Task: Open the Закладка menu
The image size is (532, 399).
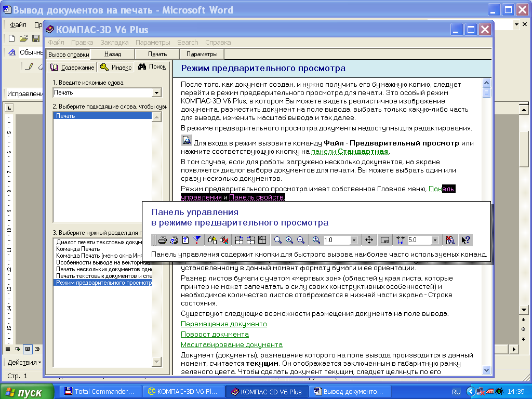Action: (x=114, y=43)
